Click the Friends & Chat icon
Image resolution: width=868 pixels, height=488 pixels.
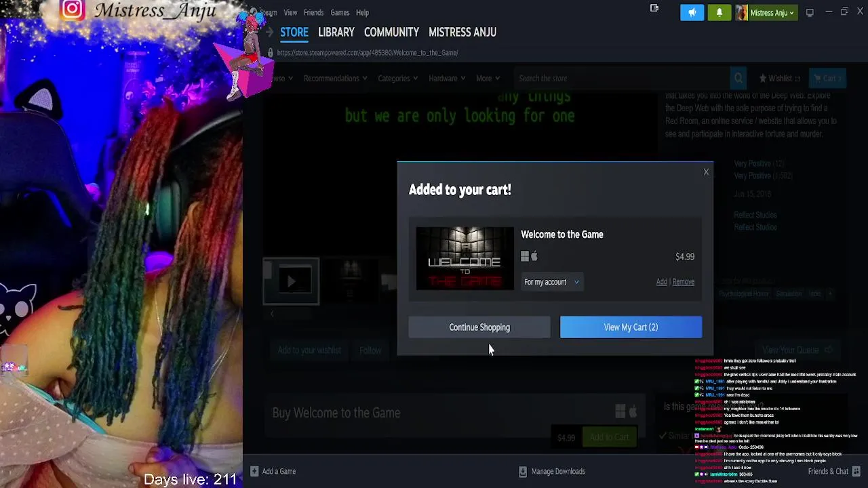click(856, 471)
